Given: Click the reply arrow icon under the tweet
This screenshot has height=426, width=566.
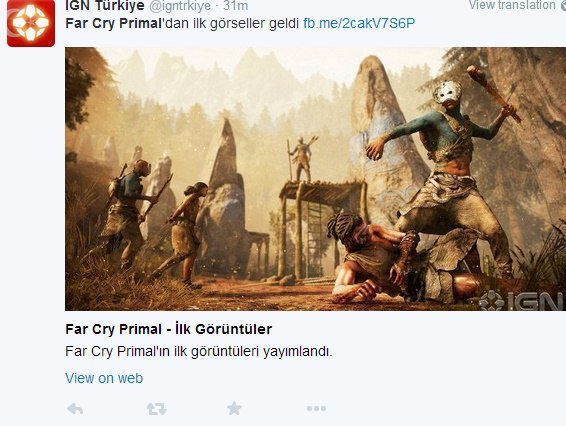Looking at the screenshot, I should pos(75,409).
